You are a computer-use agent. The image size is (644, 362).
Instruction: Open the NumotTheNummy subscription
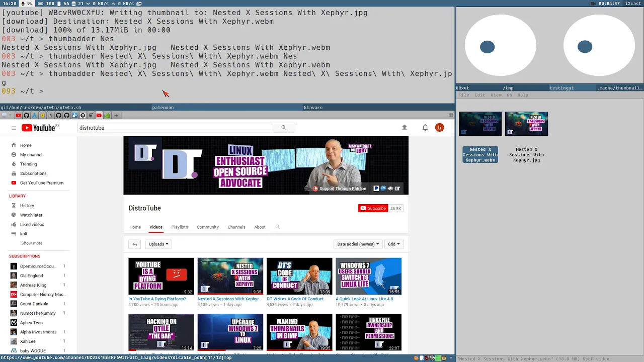coord(38,313)
